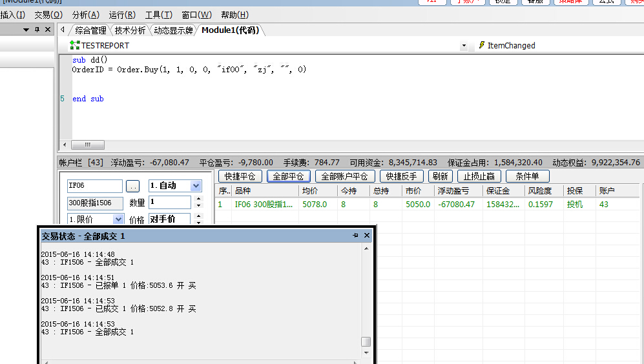Open the 1.限价 order type dropdown

click(118, 219)
